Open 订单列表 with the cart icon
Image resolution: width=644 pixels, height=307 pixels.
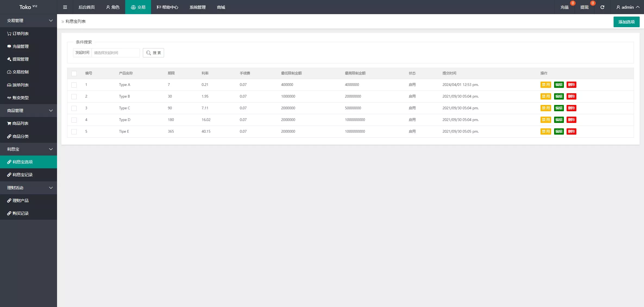(x=18, y=33)
